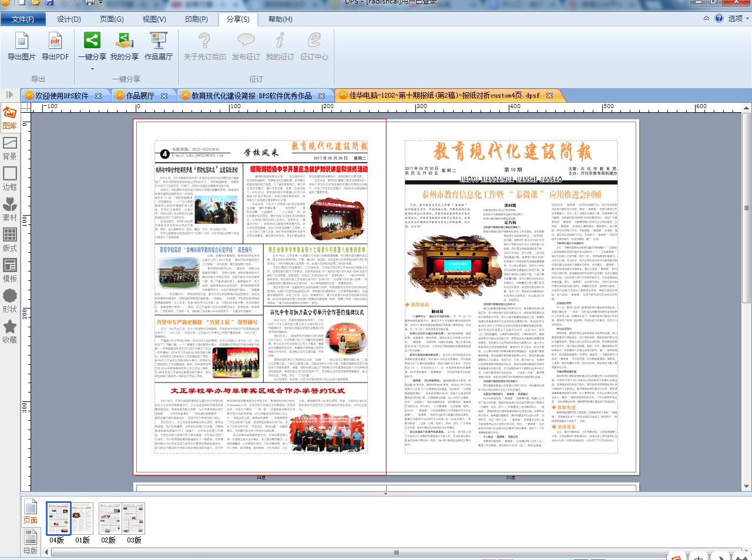This screenshot has height=560, width=752.
Task: Switch to the 视图(V) ribbon tab
Action: (154, 19)
